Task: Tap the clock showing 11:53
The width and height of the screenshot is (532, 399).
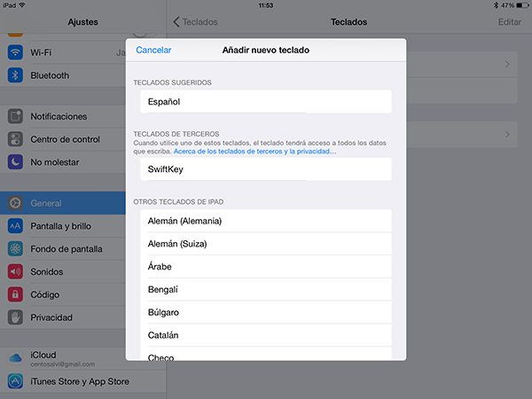Action: pyautogui.click(x=266, y=5)
